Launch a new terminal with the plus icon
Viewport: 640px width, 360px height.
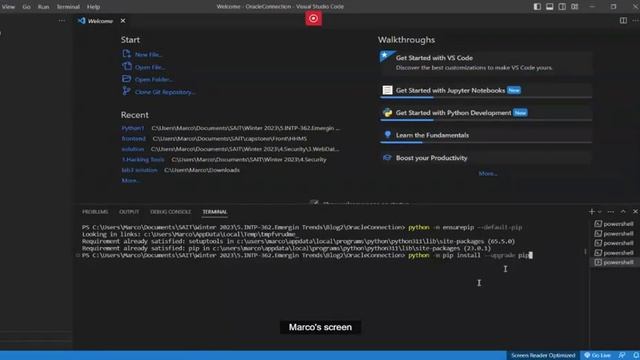(x=591, y=211)
